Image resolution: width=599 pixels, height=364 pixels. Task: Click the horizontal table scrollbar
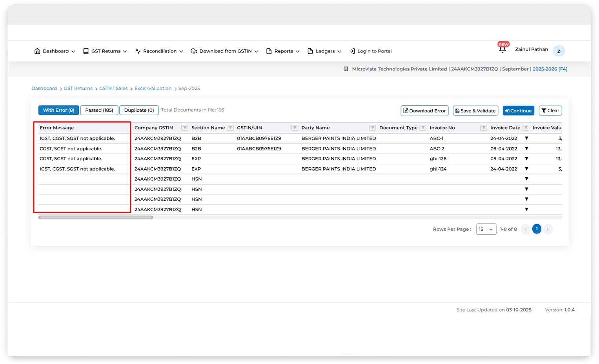point(95,217)
